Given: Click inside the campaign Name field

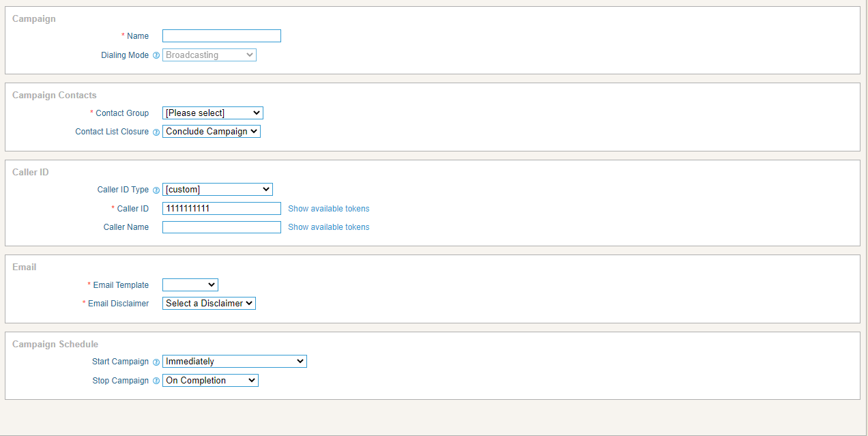Looking at the screenshot, I should click(x=221, y=35).
